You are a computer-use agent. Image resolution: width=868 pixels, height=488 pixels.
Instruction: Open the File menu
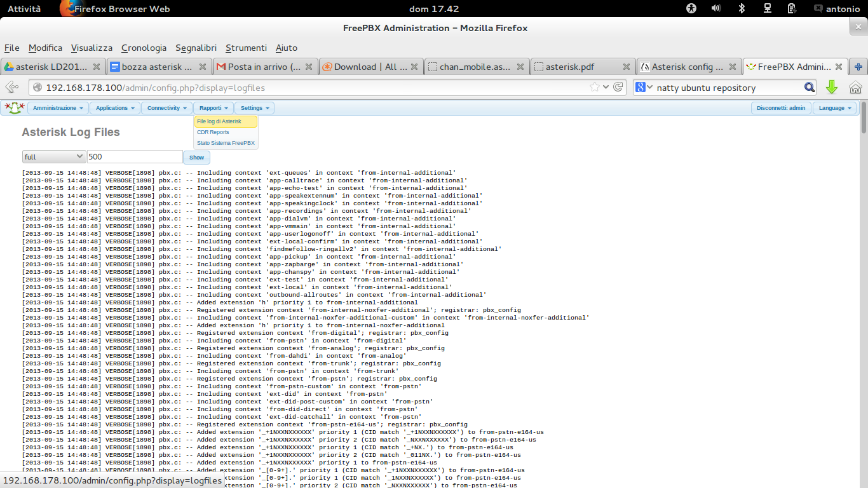tap(11, 48)
